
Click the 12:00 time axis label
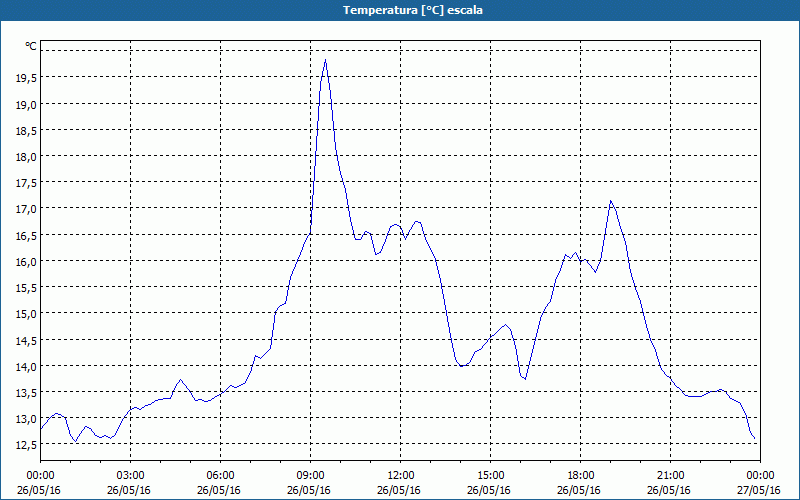pos(401,476)
